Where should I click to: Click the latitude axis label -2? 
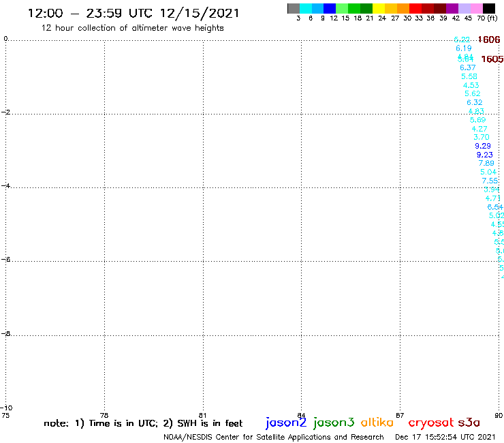pos(5,112)
